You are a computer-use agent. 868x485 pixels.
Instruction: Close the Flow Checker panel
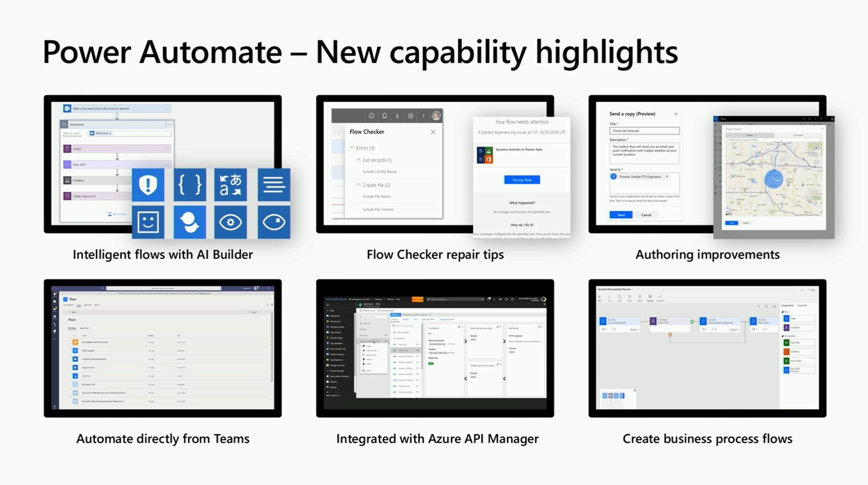pyautogui.click(x=433, y=132)
